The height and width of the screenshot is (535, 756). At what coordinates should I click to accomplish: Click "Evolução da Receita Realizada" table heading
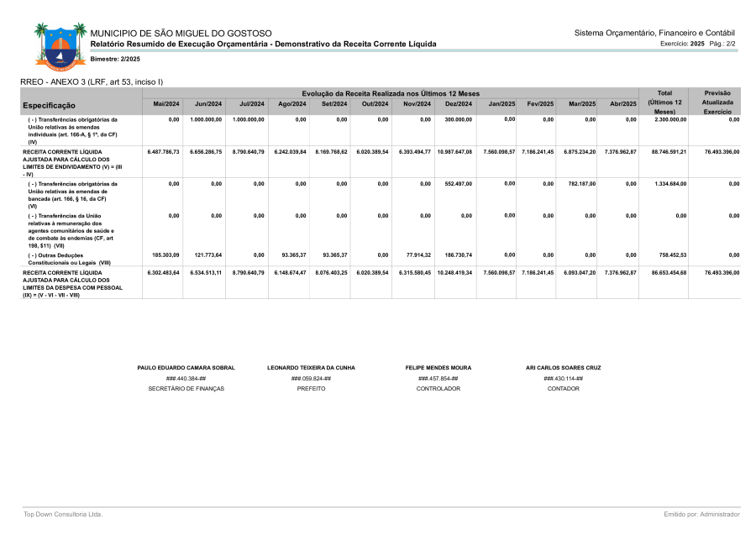(391, 92)
